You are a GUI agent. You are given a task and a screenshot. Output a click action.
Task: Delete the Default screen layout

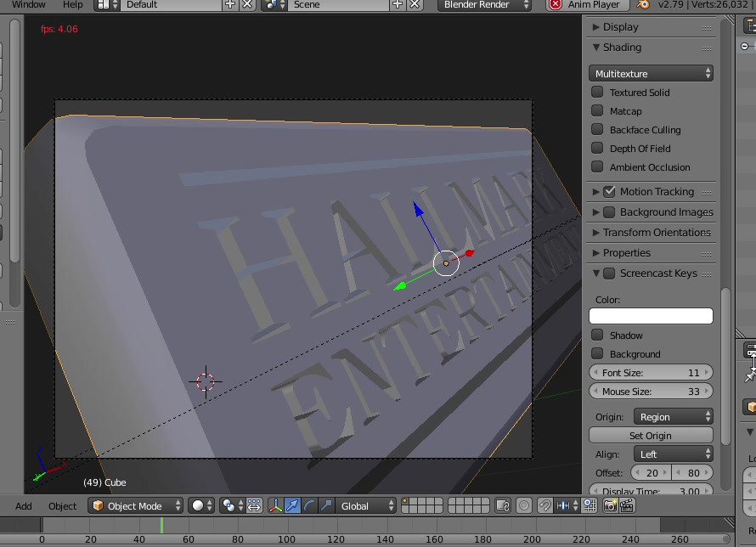[247, 5]
